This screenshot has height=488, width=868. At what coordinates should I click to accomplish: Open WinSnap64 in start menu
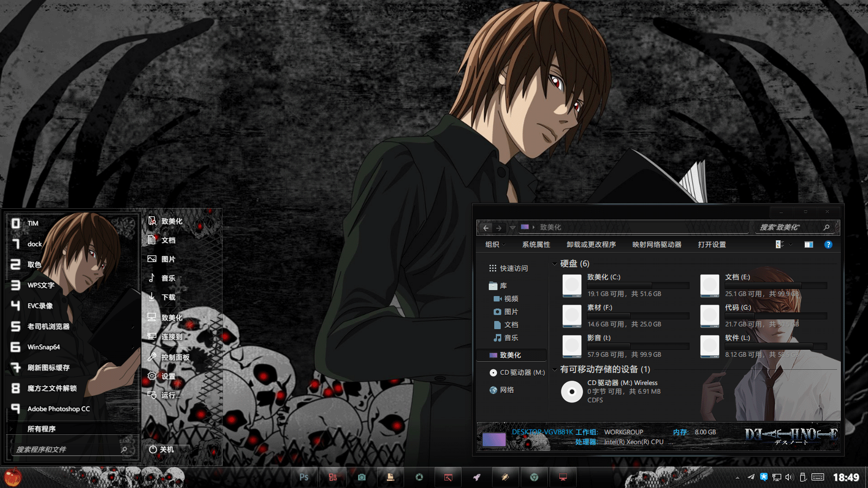[x=72, y=347]
